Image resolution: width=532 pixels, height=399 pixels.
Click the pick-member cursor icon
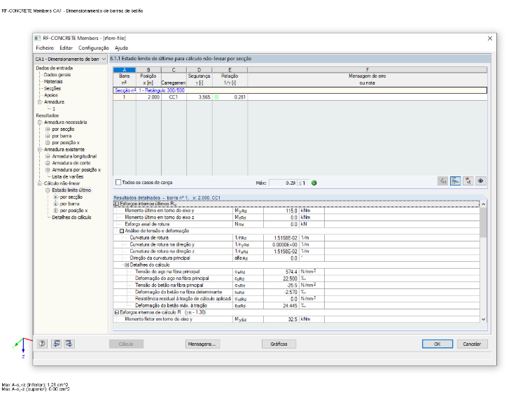[x=468, y=181]
